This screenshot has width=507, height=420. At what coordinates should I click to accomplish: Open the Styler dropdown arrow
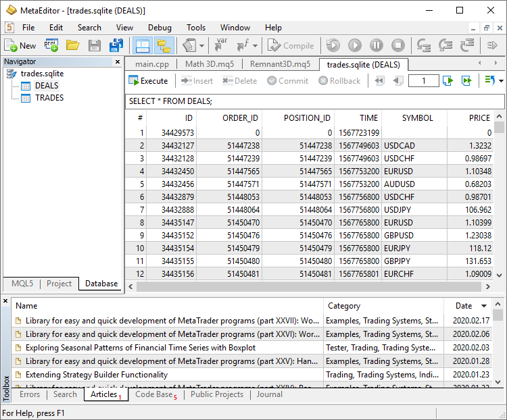pyautogui.click(x=201, y=45)
